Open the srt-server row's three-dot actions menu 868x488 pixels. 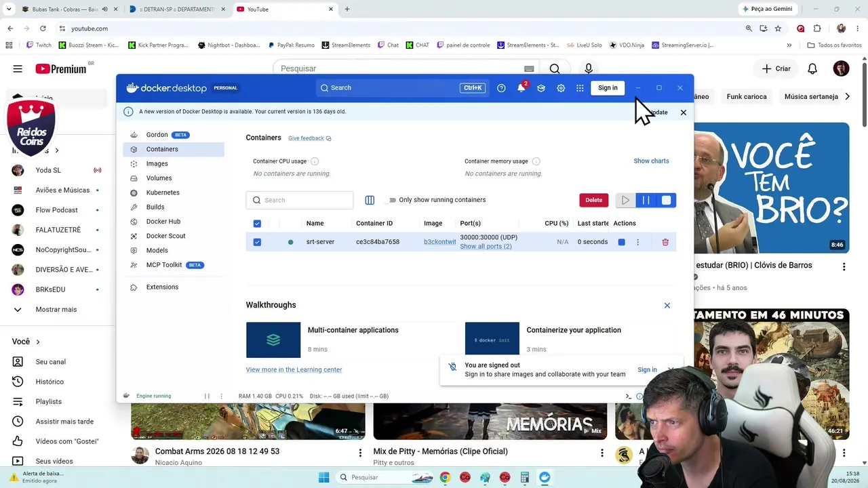(x=637, y=242)
